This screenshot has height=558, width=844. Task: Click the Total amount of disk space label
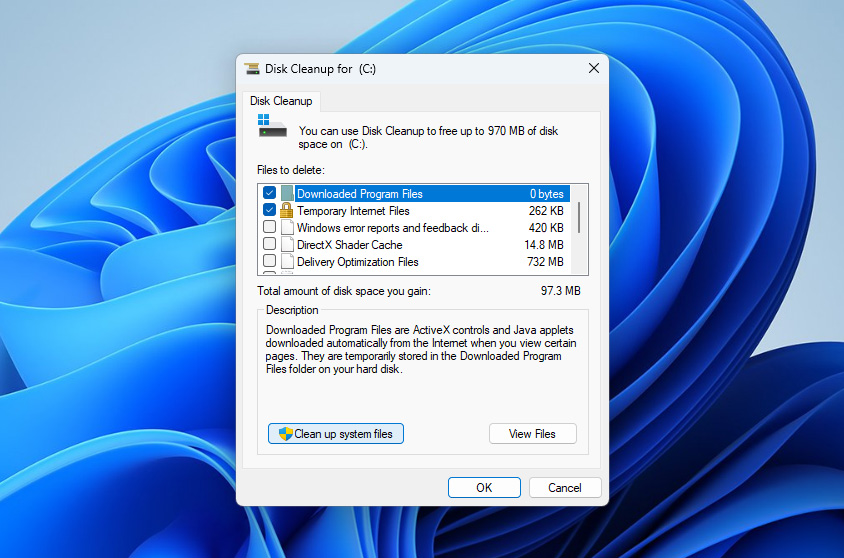pos(344,291)
